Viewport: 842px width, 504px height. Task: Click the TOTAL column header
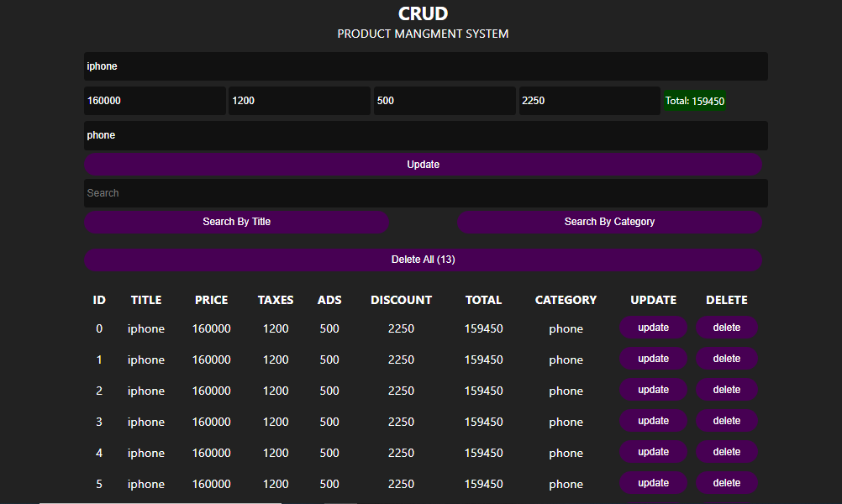pyautogui.click(x=483, y=300)
